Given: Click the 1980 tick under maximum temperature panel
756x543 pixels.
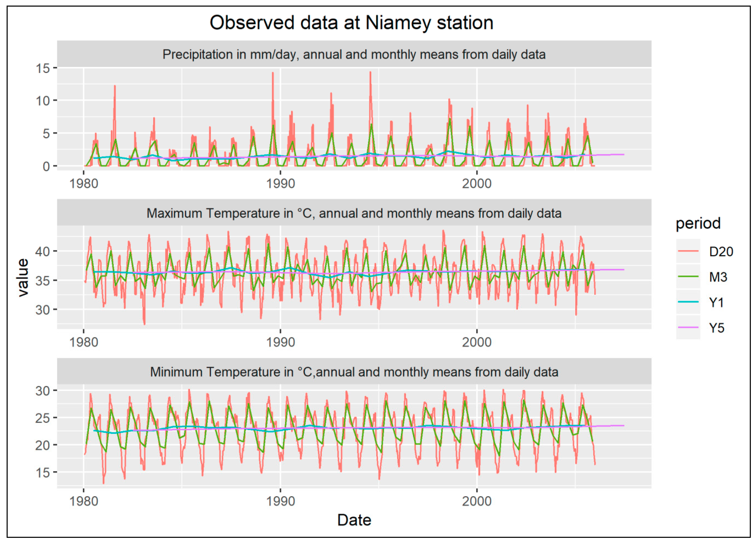Looking at the screenshot, I should [84, 342].
